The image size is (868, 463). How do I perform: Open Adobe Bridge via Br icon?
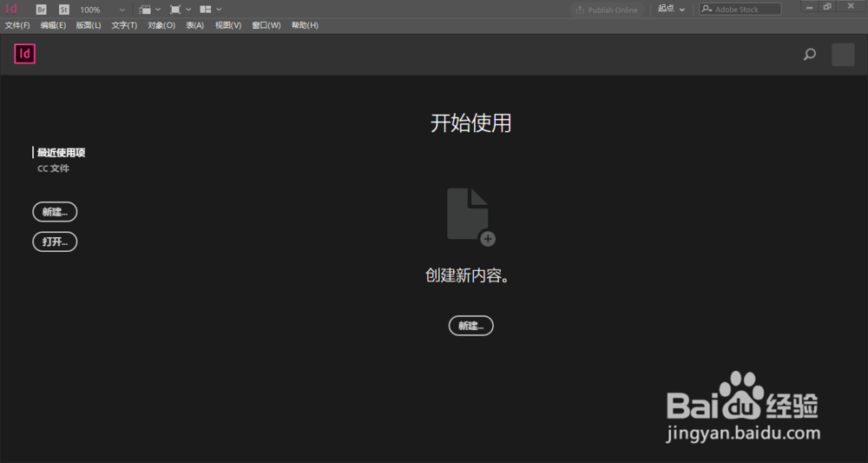[x=41, y=10]
